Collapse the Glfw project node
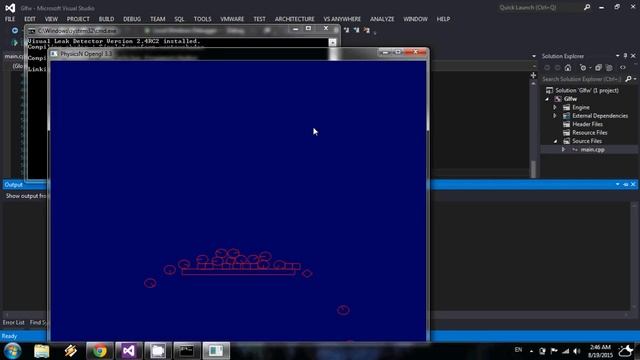Image resolution: width=640 pixels, height=360 pixels. point(547,99)
